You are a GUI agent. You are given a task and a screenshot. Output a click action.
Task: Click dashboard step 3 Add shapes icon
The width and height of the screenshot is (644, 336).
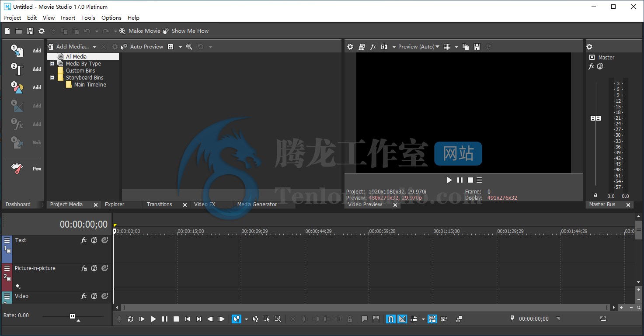click(x=17, y=87)
